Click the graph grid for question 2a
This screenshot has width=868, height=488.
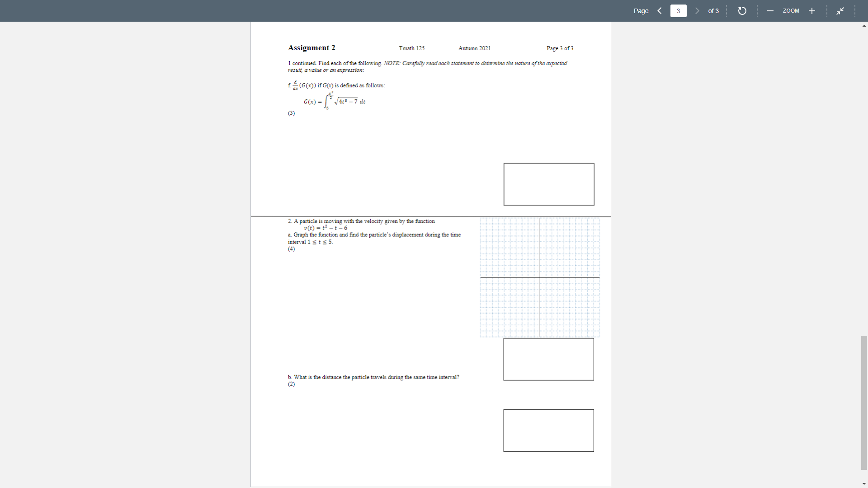click(x=539, y=277)
